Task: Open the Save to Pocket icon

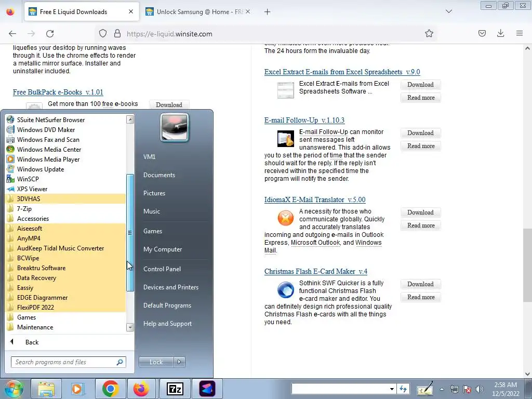Action: [x=482, y=34]
